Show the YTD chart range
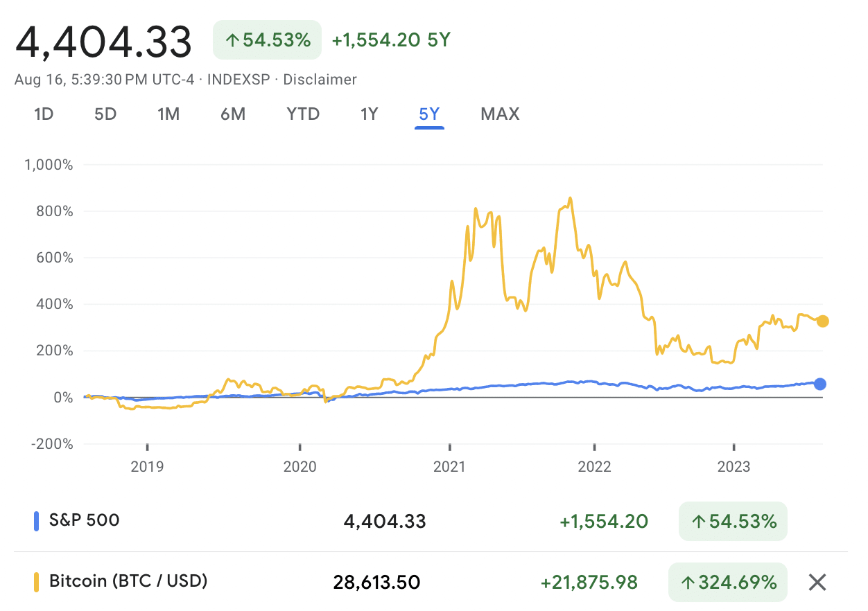Viewport: 868px width, 611px height. pos(303,114)
